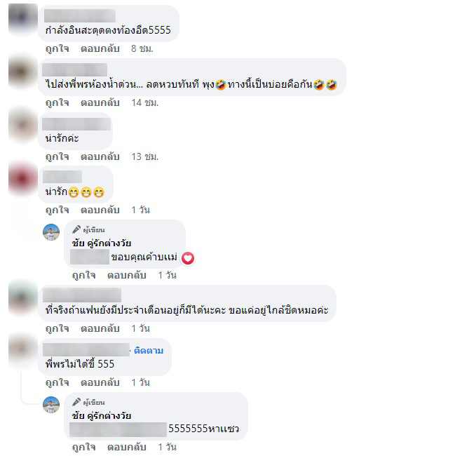This screenshot has width=476, height=456.
Task: Reply to the comment posted 8 ชม. ago
Action: coord(100,48)
